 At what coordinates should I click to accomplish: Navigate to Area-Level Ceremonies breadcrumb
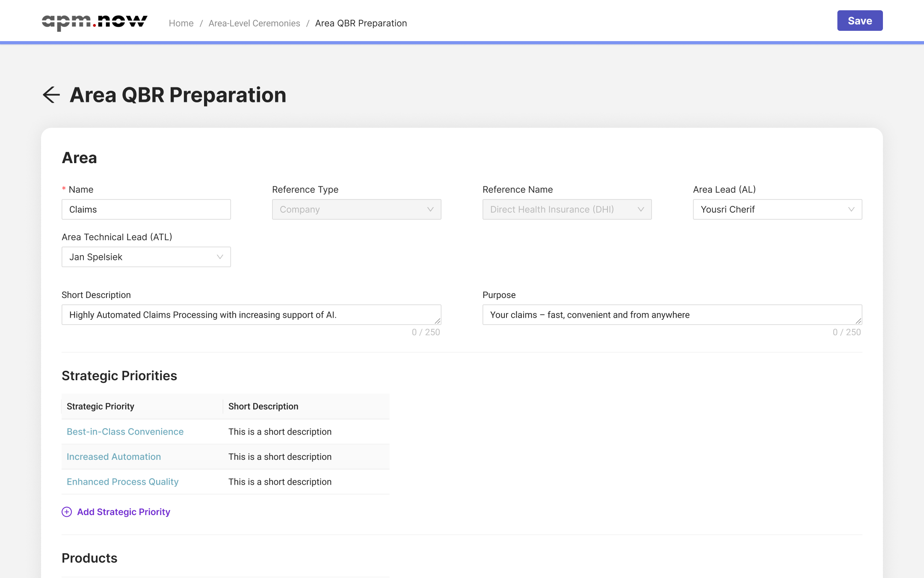(x=254, y=23)
